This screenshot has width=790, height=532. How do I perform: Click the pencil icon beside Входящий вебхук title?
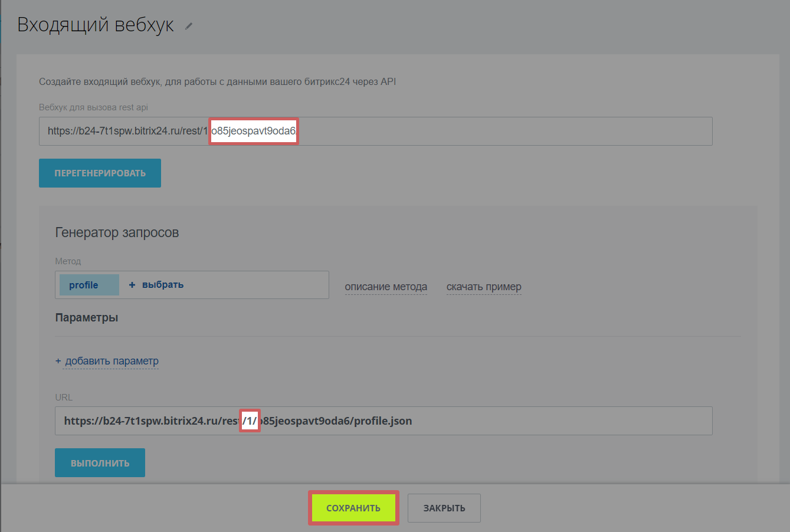point(189,26)
